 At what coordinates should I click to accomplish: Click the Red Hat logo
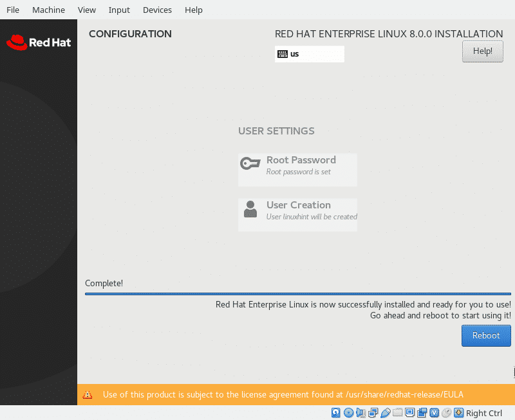(39, 42)
